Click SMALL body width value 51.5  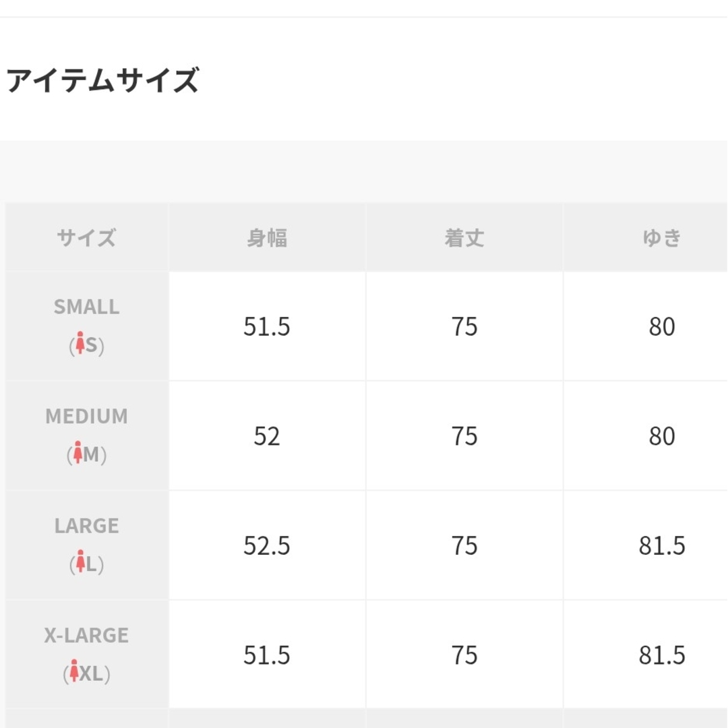pos(267,326)
